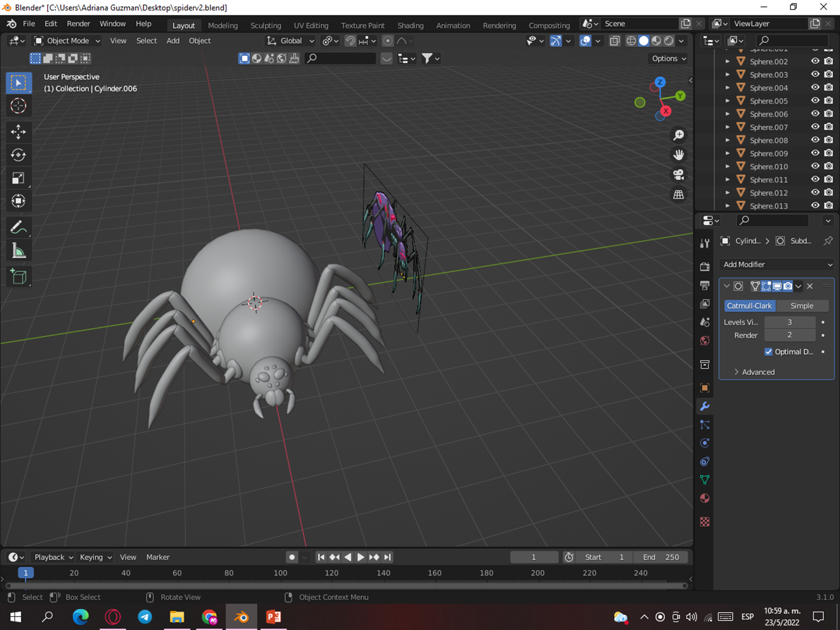Viewport: 840px width, 630px height.
Task: Switch orthographic/perspective with the grid gizmo
Action: click(x=679, y=194)
